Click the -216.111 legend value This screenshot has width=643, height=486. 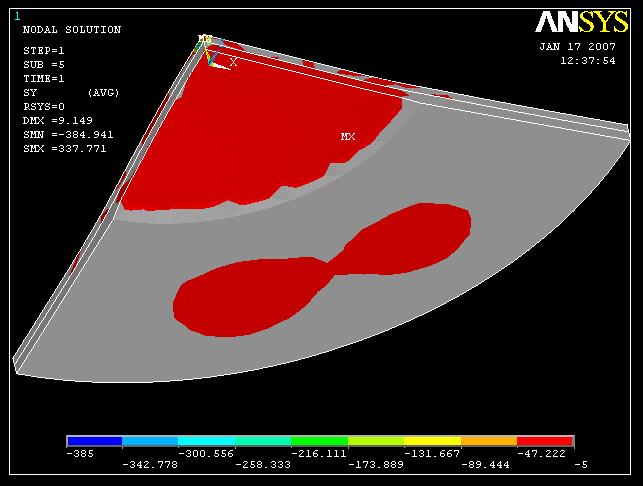[319, 454]
